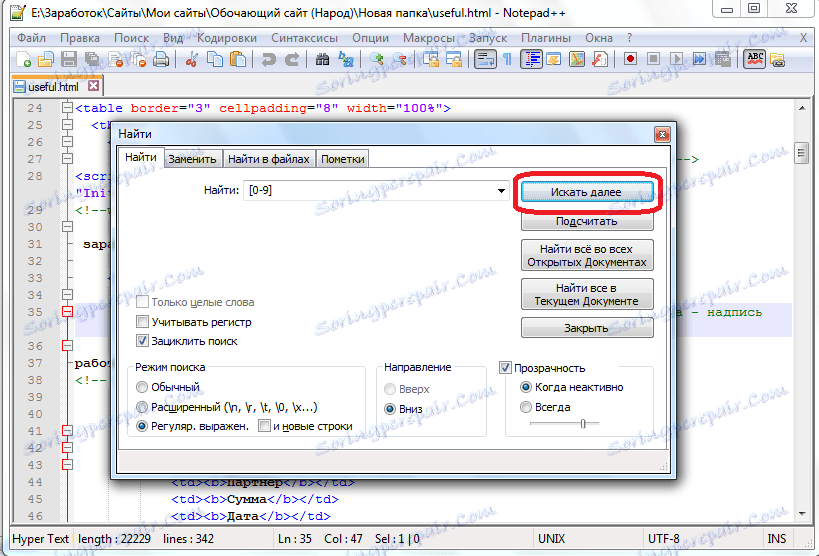
Task: Click Найти всё во всех Открытых Документах
Action: tap(587, 255)
